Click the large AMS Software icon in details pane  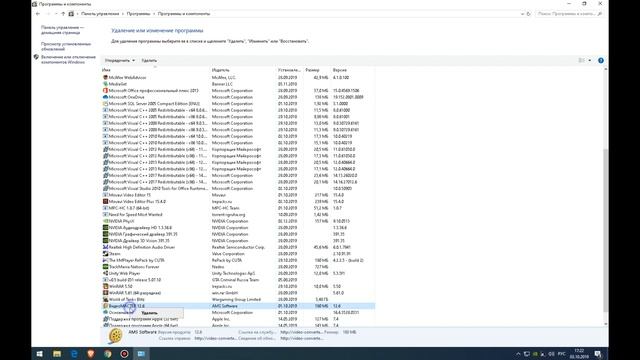(115, 336)
